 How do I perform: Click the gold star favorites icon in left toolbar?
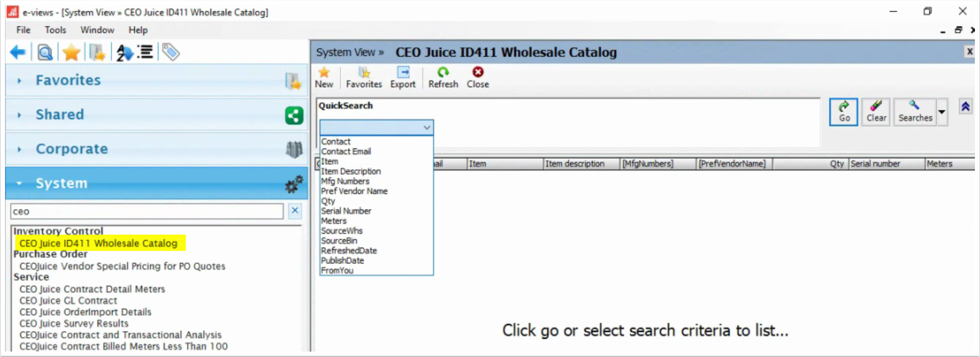pyautogui.click(x=71, y=53)
